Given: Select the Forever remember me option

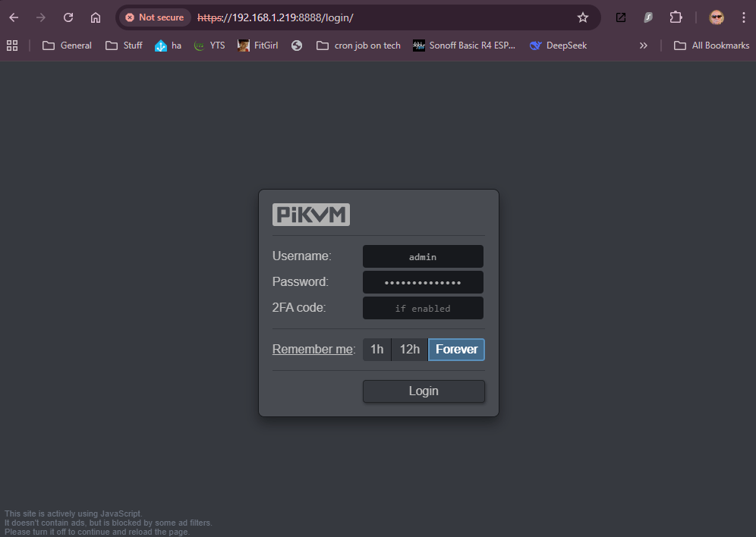Looking at the screenshot, I should point(456,350).
